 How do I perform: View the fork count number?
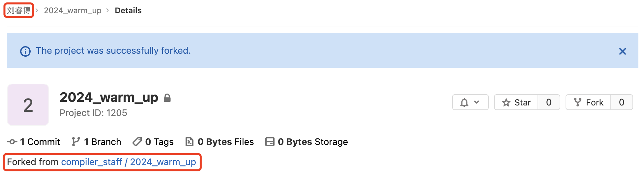tap(622, 102)
